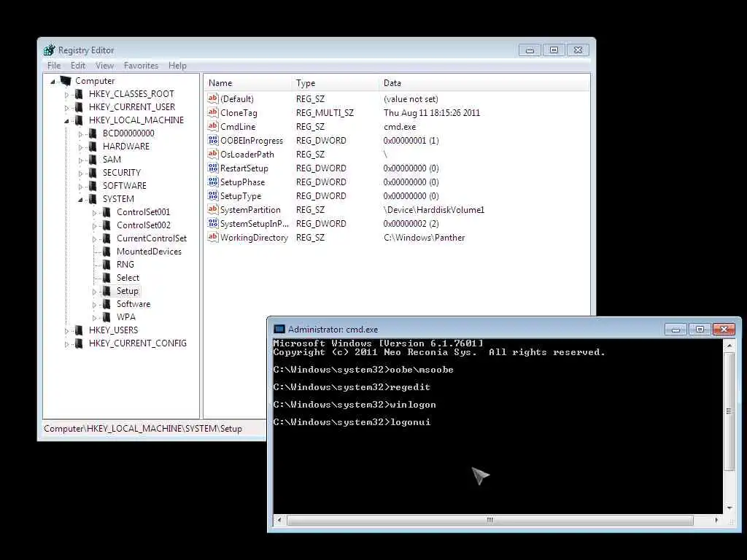Click cmd scrollbar down arrow

click(x=729, y=508)
